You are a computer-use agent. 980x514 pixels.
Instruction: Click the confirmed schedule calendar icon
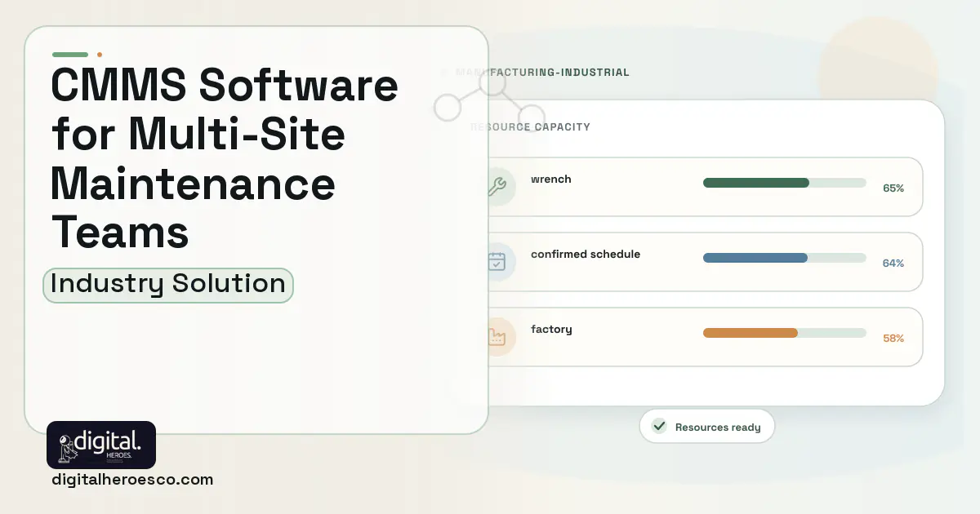pyautogui.click(x=497, y=262)
